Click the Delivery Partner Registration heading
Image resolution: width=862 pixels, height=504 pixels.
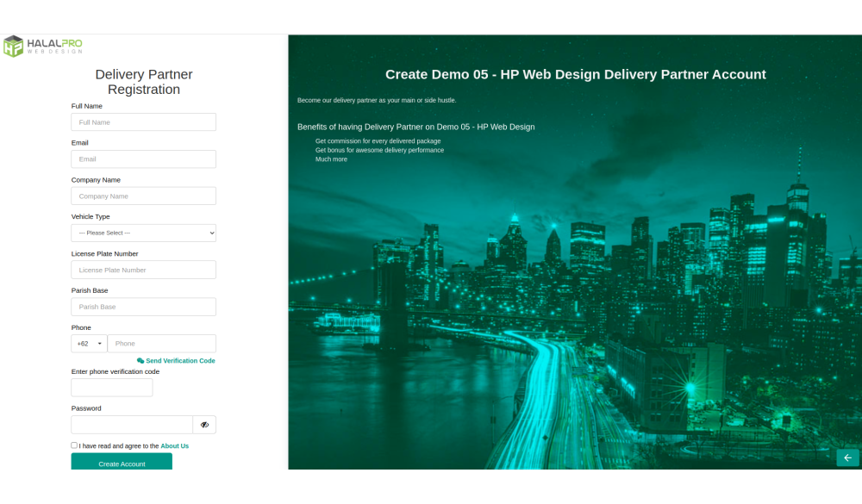coord(144,82)
